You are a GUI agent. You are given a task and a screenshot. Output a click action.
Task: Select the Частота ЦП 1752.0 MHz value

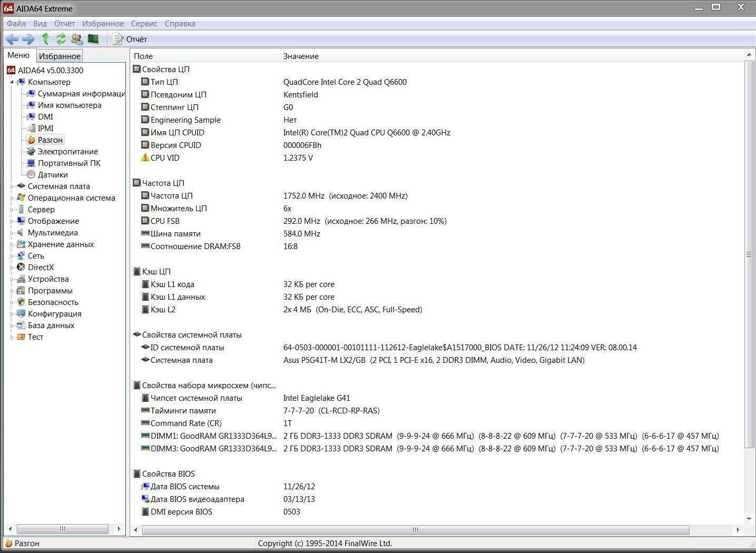click(346, 195)
